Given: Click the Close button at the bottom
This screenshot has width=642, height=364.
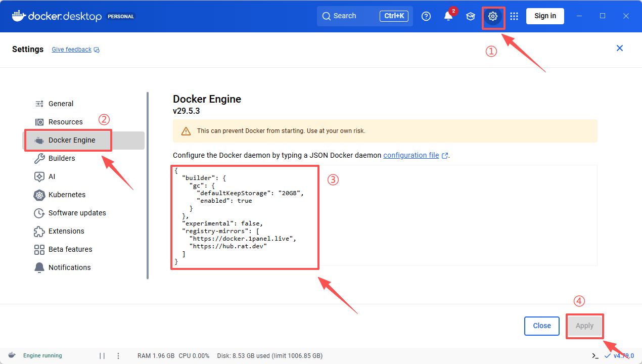Looking at the screenshot, I should tap(542, 326).
